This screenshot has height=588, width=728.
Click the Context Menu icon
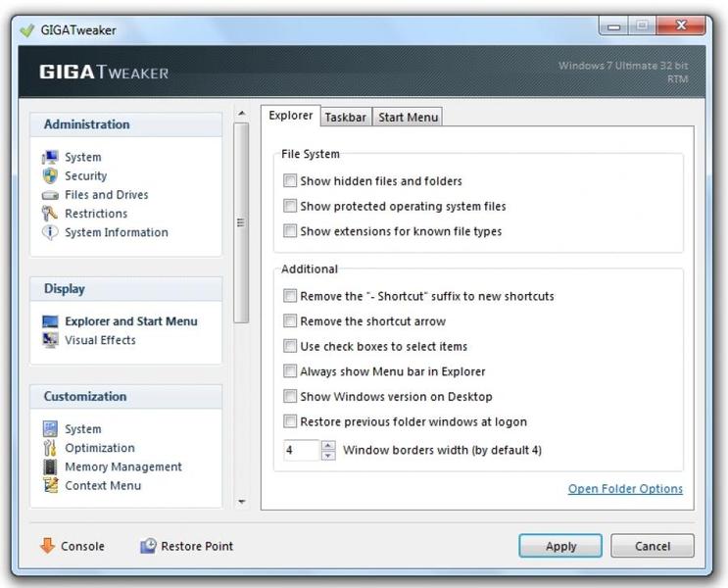(50, 485)
